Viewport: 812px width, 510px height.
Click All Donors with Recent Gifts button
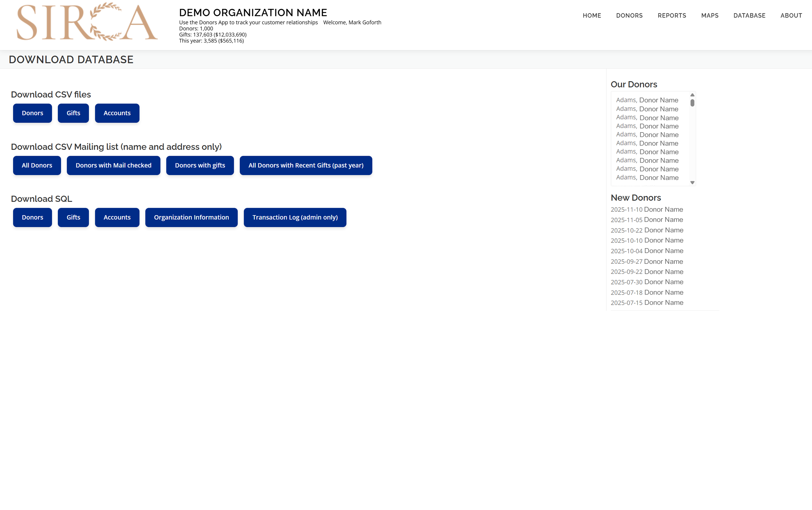tap(305, 165)
